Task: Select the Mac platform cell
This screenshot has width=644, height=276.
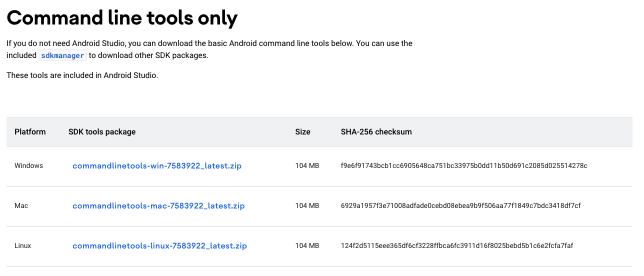Action: click(x=21, y=206)
